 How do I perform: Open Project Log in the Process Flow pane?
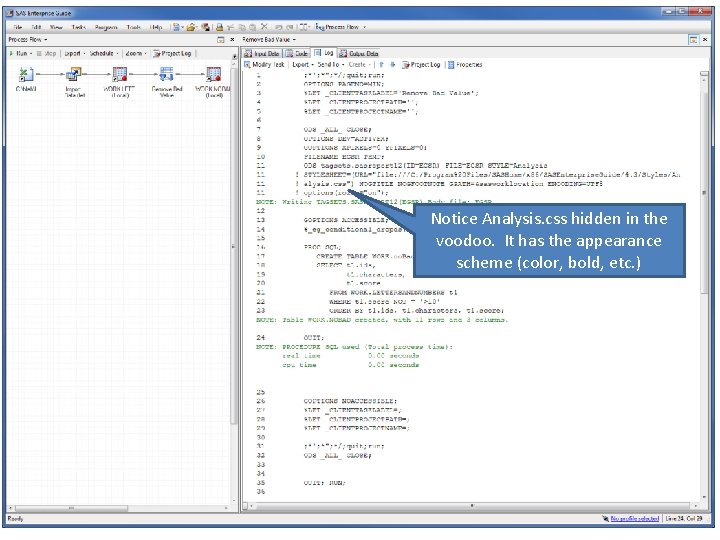point(172,53)
